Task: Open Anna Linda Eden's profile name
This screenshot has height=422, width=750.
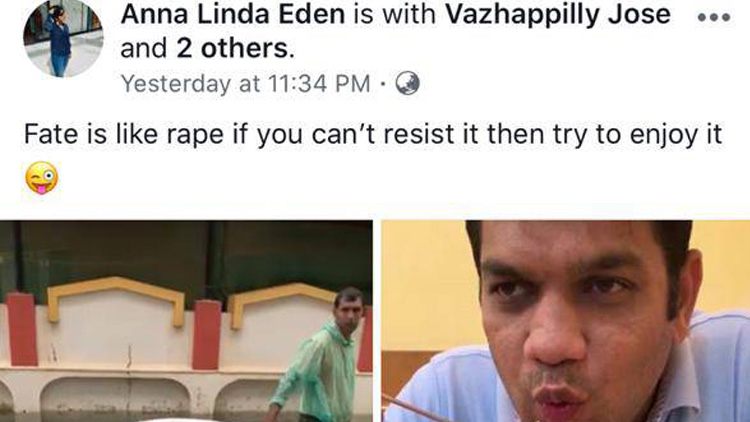Action: coord(233,14)
